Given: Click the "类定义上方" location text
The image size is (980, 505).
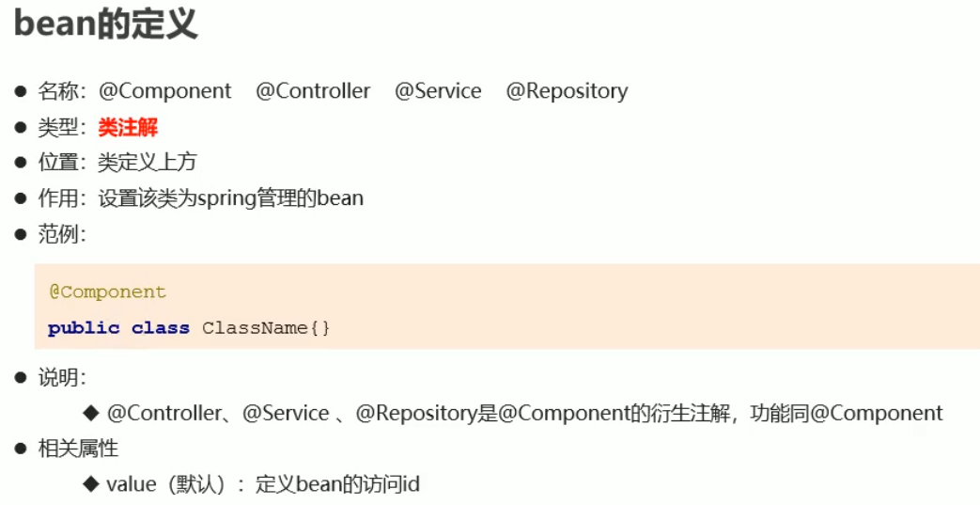Looking at the screenshot, I should coord(147,162).
